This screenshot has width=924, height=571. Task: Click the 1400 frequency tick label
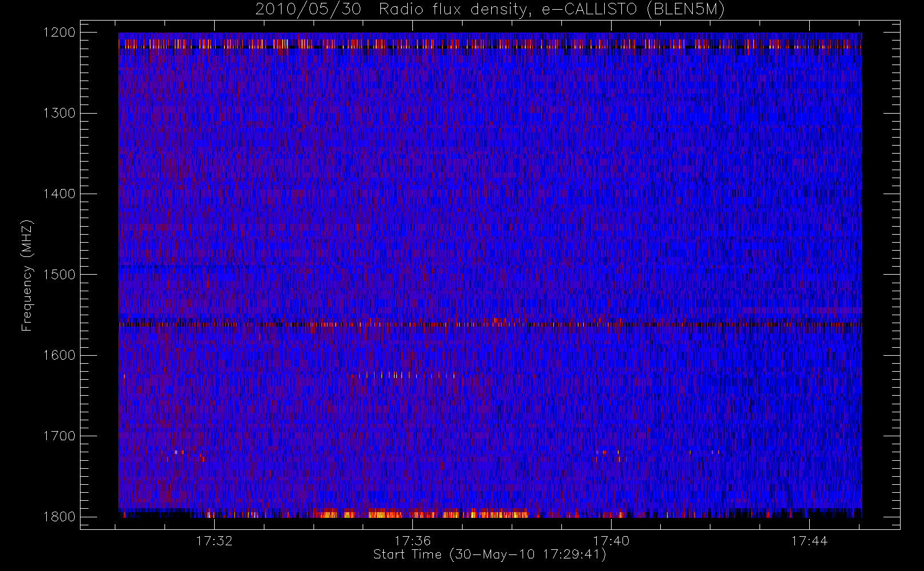pyautogui.click(x=59, y=194)
